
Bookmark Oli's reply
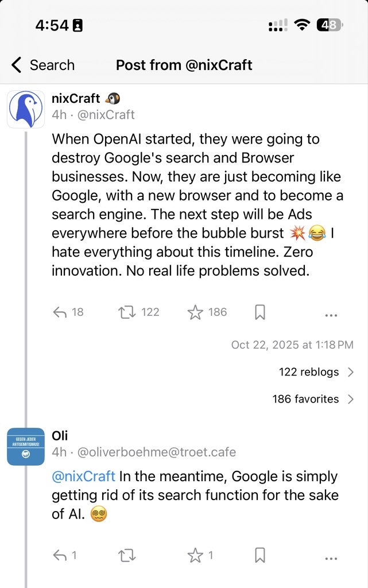pyautogui.click(x=259, y=555)
